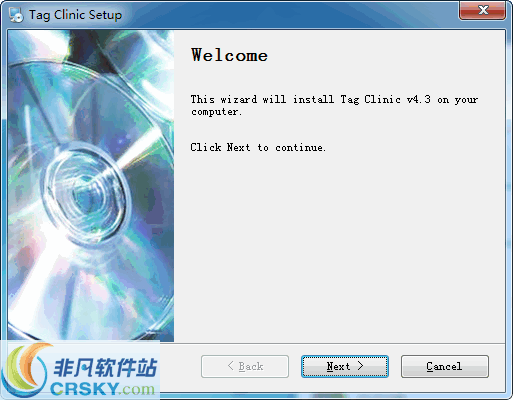Screen dimensions: 513x400
Task: Close the Tag Clinic Setup window
Action: pyautogui.click(x=482, y=10)
